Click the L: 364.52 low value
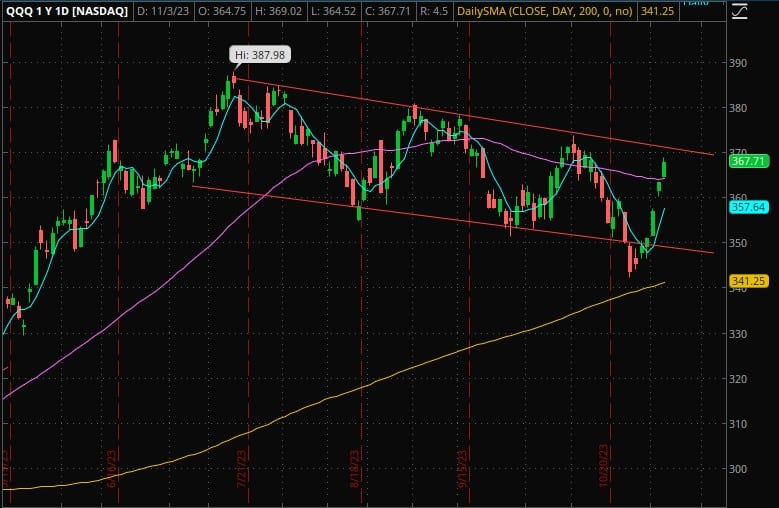This screenshot has height=508, width=779. [333, 11]
